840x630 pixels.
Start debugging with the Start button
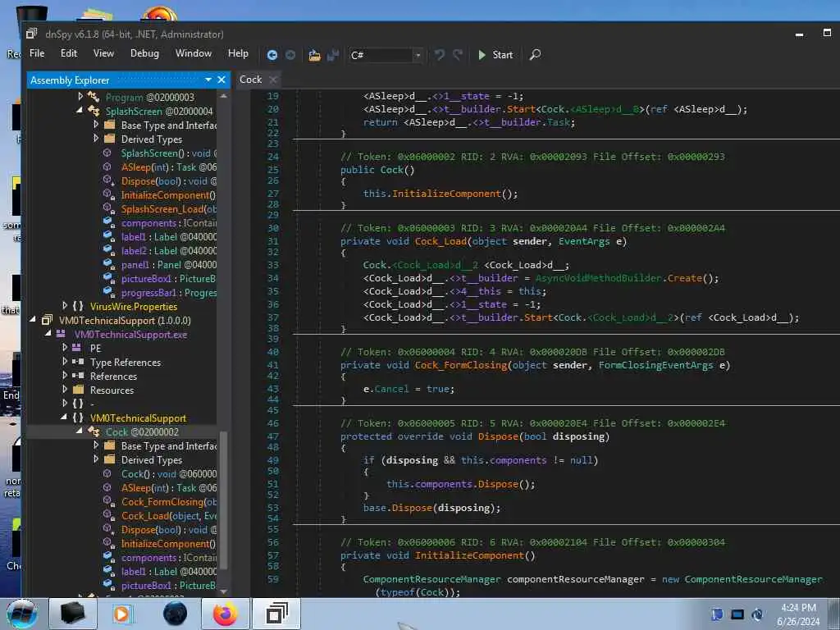[495, 55]
